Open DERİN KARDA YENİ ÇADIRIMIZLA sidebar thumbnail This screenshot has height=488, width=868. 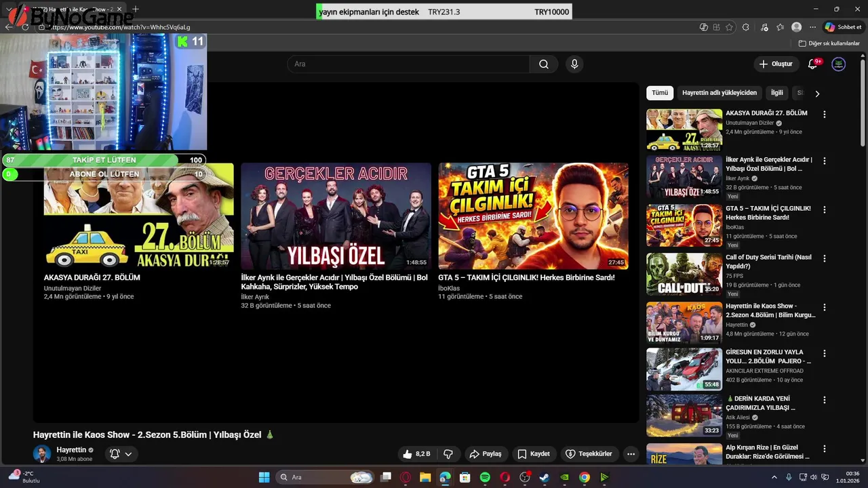click(x=684, y=415)
